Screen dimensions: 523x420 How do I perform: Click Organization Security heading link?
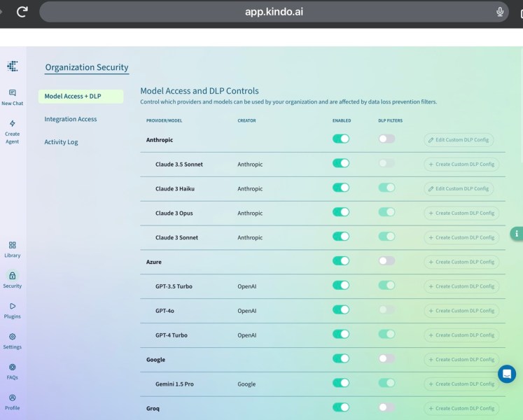(87, 67)
